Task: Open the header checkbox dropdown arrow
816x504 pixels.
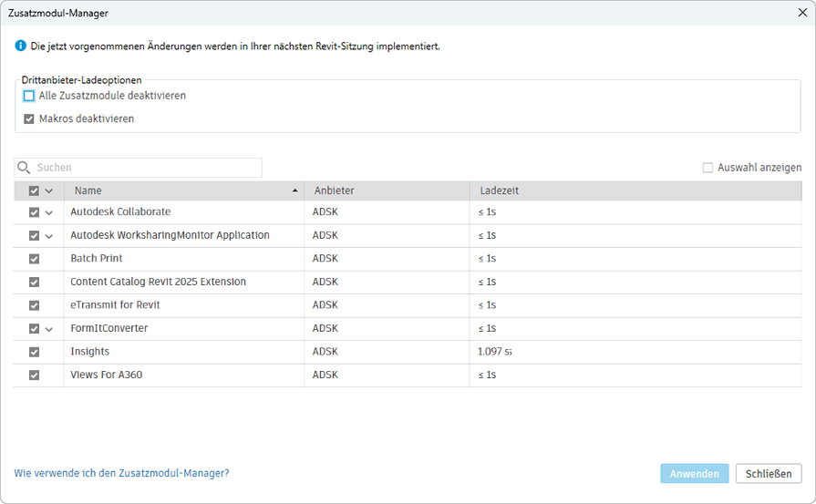Action: click(x=49, y=191)
